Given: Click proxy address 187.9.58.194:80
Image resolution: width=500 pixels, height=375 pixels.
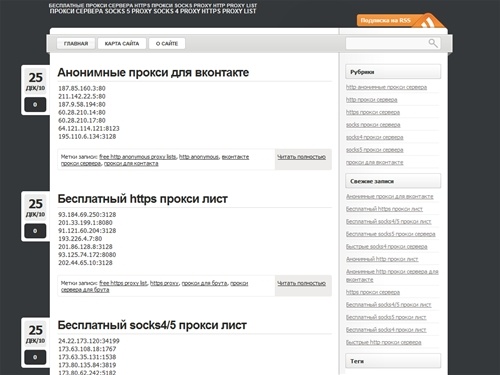Looking at the screenshot, I should point(82,104).
